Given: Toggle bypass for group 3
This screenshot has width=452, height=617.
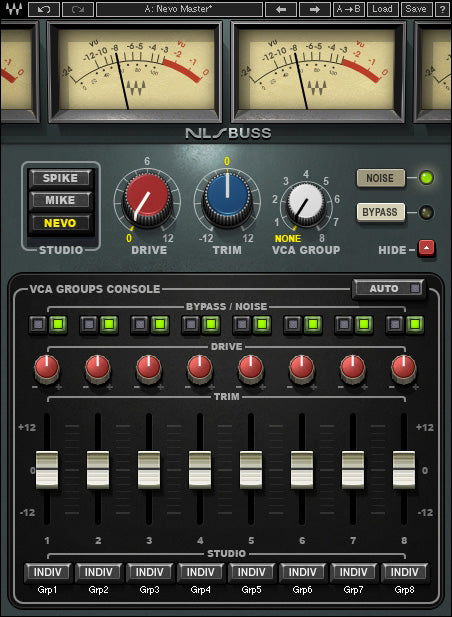Looking at the screenshot, I should click(x=140, y=324).
